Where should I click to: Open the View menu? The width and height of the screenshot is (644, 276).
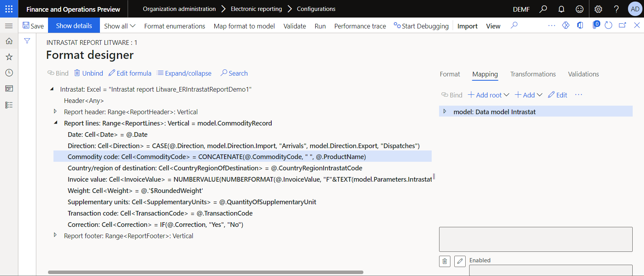pyautogui.click(x=493, y=26)
